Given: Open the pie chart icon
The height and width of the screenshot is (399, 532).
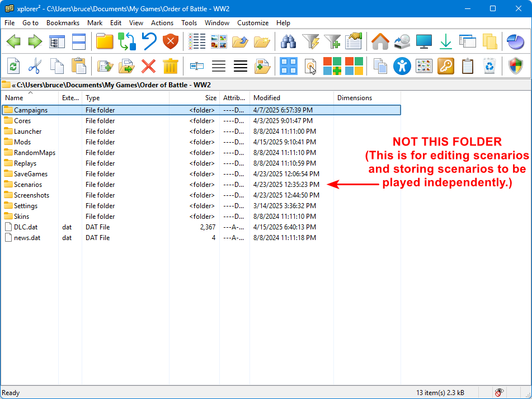Looking at the screenshot, I should pyautogui.click(x=515, y=42).
